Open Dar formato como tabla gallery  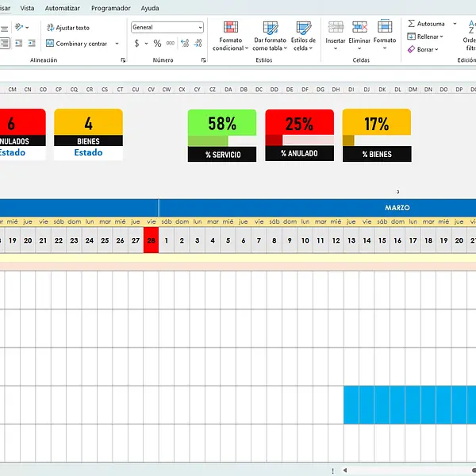pyautogui.click(x=270, y=36)
